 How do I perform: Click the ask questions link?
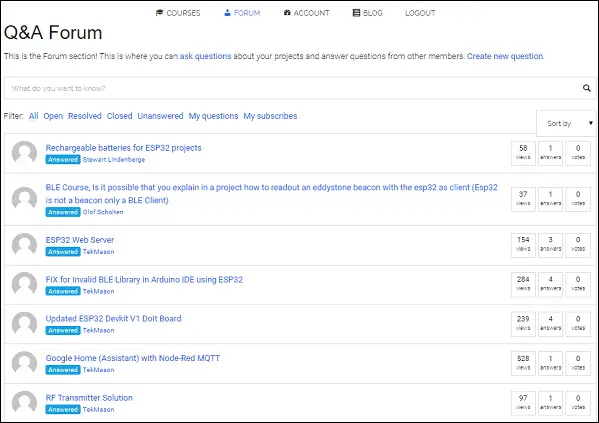(x=206, y=56)
